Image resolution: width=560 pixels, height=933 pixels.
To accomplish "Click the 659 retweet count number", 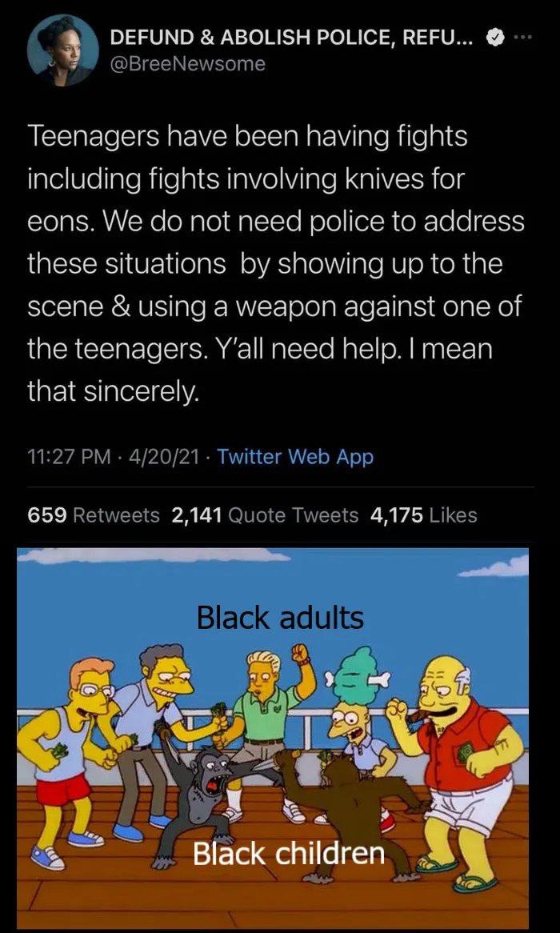I will 47,515.
